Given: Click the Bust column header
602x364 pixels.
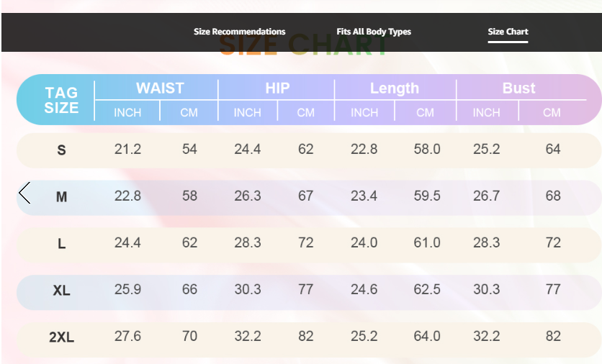Looking at the screenshot, I should pos(518,88).
